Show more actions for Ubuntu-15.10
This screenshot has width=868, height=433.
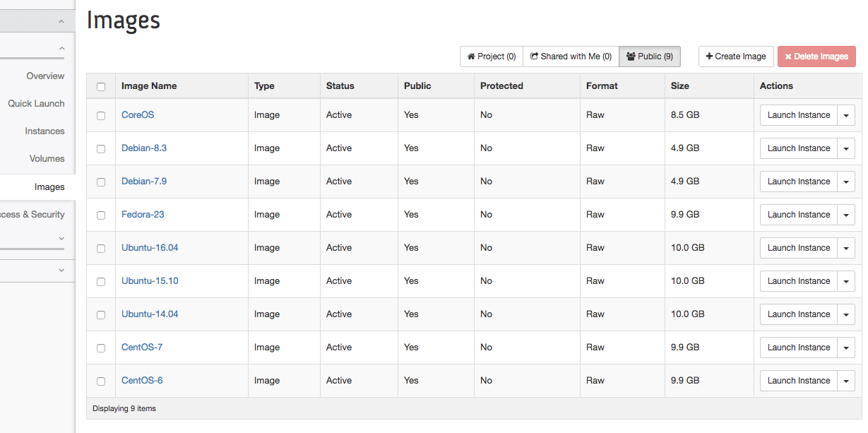point(846,281)
